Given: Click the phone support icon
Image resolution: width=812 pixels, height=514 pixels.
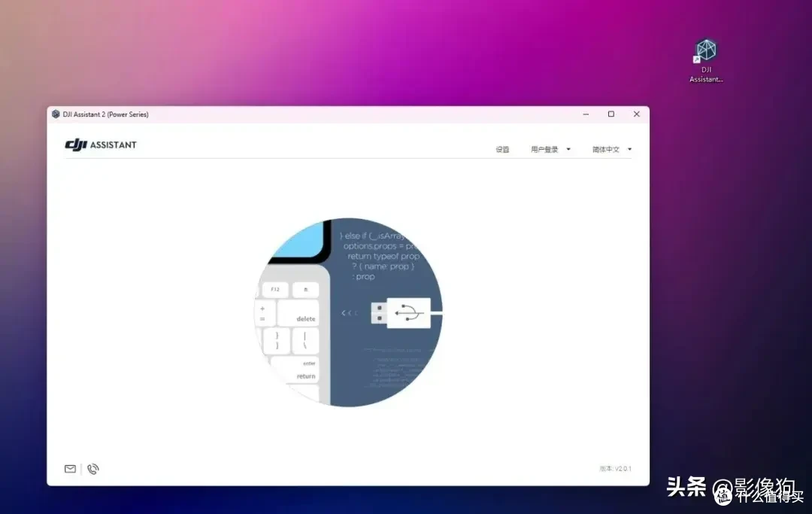Looking at the screenshot, I should tap(93, 469).
